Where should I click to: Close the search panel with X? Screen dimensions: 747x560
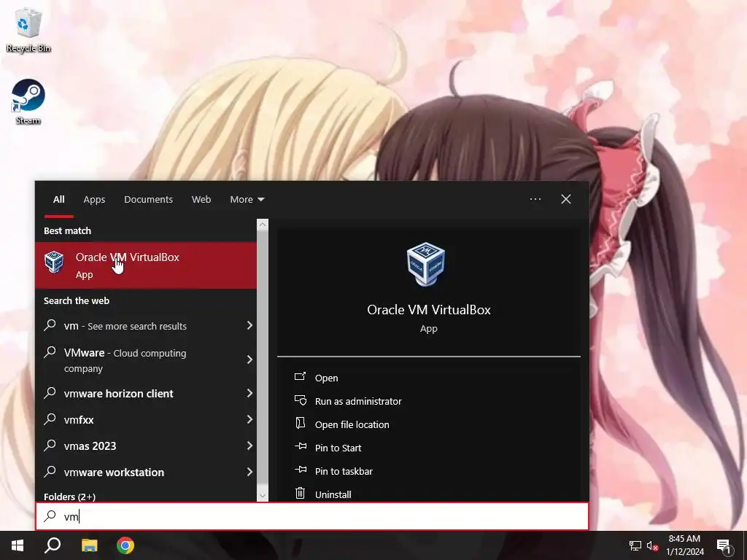coord(566,199)
